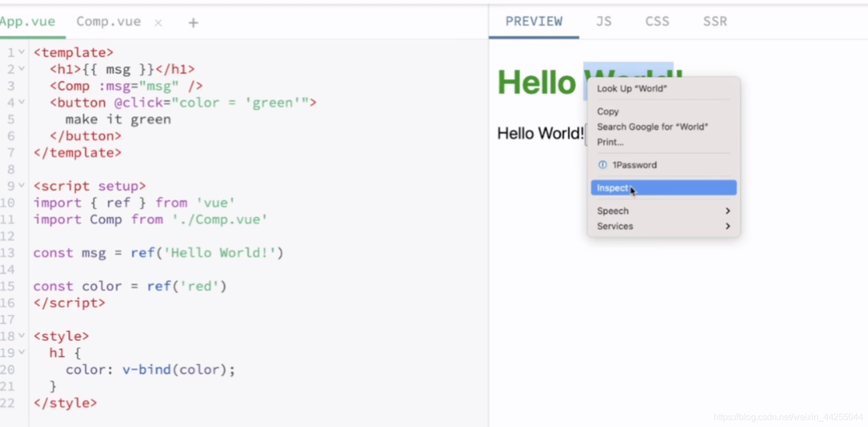Expand the Services submenu

(664, 226)
